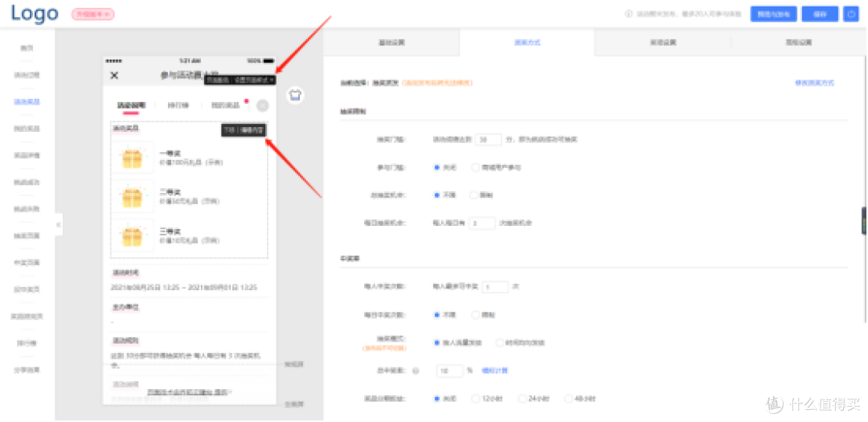Click 修改派奖方式 link
Viewport: 868px width, 422px height.
[x=814, y=83]
